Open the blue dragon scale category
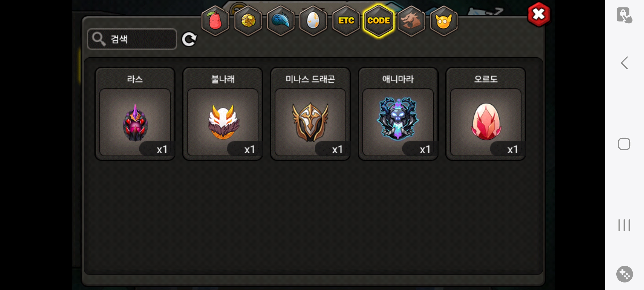This screenshot has width=644, height=290. pyautogui.click(x=281, y=21)
